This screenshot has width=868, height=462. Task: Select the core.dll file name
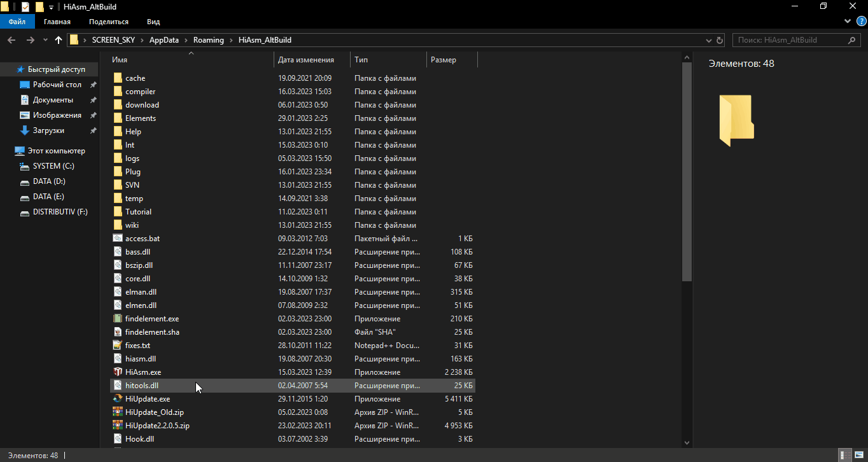click(137, 279)
